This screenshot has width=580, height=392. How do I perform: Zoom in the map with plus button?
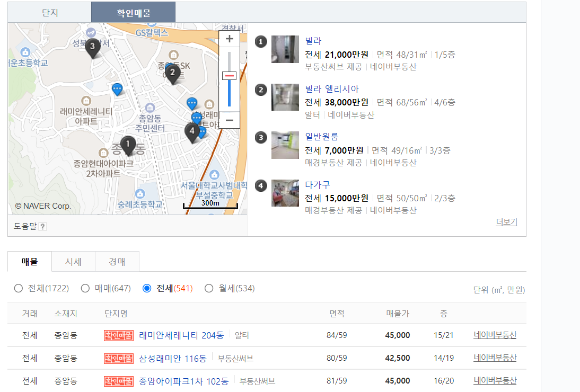coord(230,39)
